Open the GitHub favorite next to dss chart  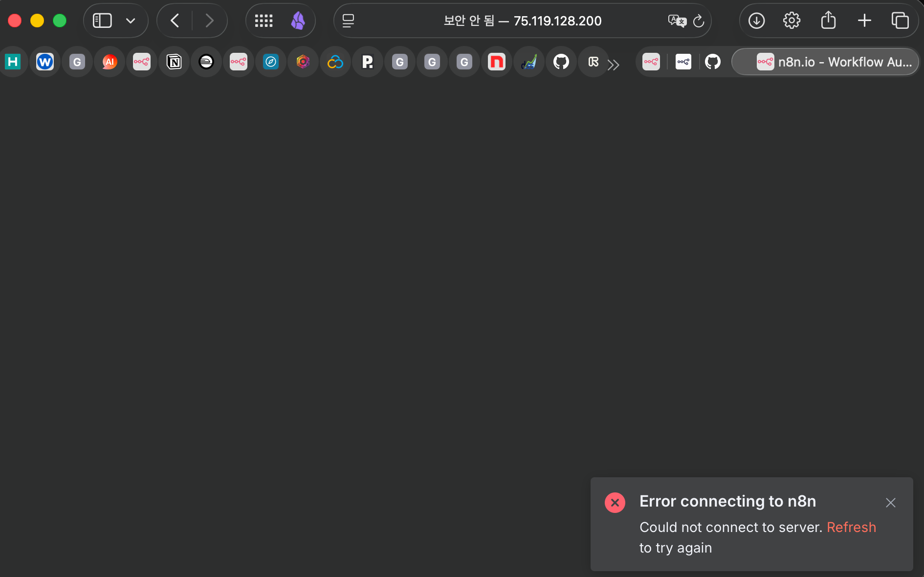tap(561, 62)
